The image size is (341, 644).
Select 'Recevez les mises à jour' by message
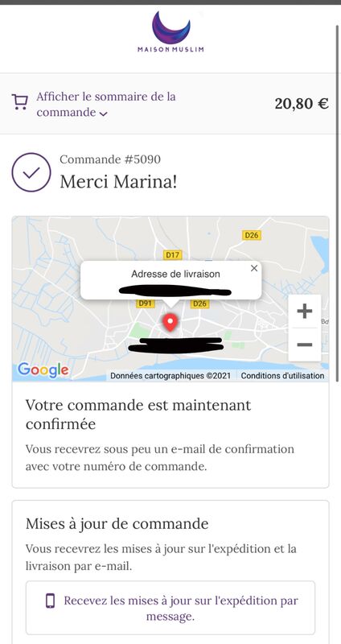[x=170, y=608]
